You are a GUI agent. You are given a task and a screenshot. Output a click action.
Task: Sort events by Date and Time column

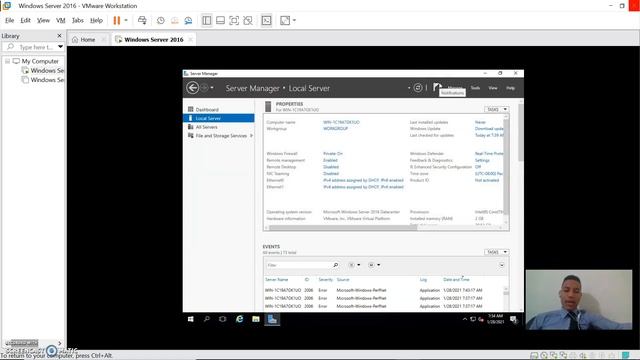[456, 280]
